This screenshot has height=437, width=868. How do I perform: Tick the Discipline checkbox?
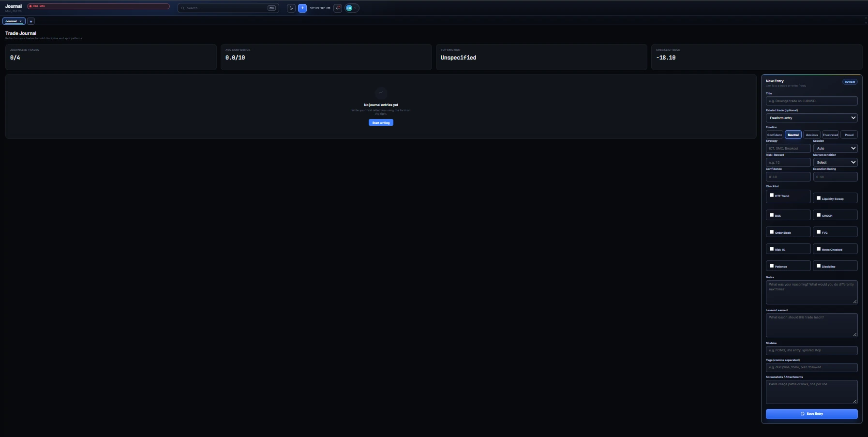pyautogui.click(x=819, y=266)
